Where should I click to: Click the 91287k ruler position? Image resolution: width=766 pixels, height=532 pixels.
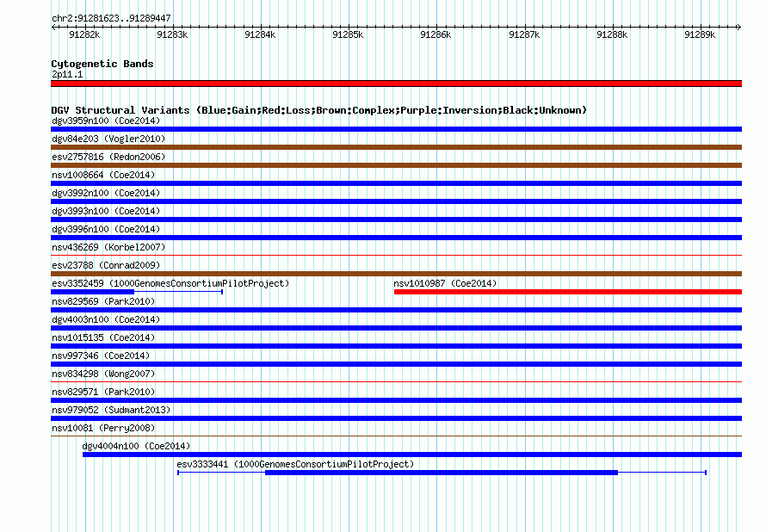point(524,34)
